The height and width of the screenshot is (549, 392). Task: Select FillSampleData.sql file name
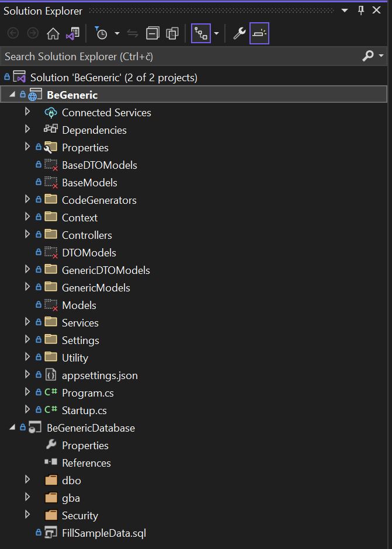tap(103, 533)
